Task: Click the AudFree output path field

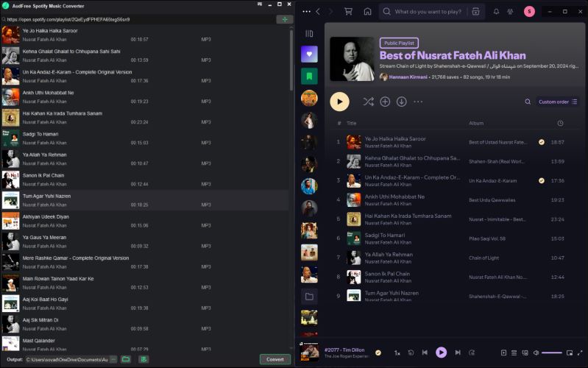Action: pos(67,359)
